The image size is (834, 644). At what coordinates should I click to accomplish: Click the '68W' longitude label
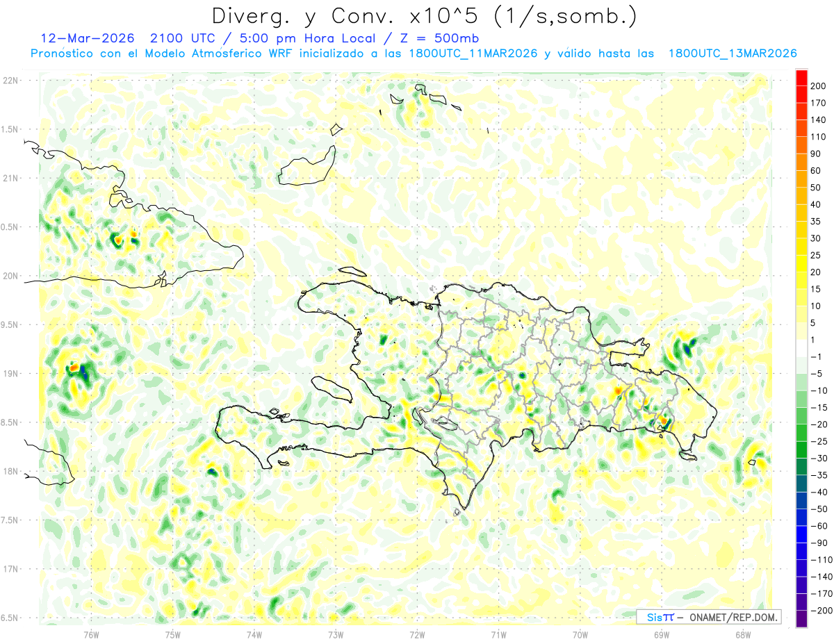pyautogui.click(x=742, y=634)
